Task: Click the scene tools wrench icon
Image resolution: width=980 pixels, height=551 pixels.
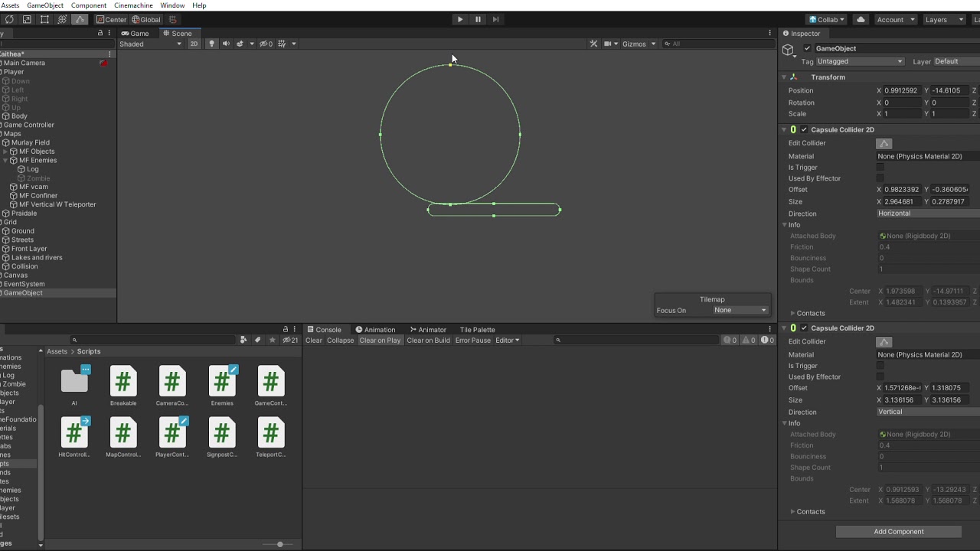Action: coord(593,44)
